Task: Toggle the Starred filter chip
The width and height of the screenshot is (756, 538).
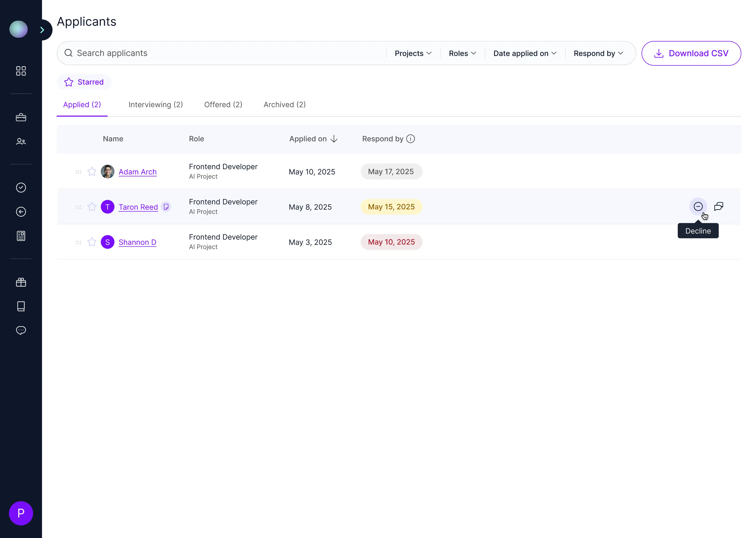Action: pyautogui.click(x=84, y=82)
